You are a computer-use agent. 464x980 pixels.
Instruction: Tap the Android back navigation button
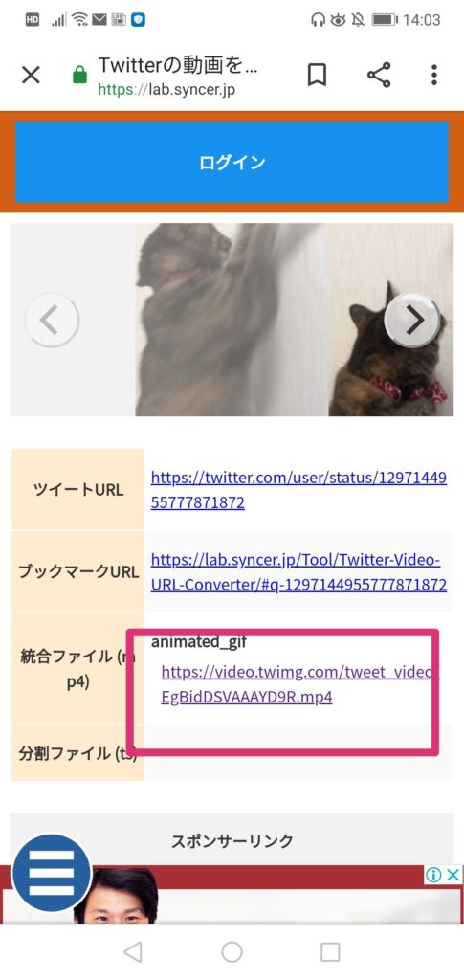coord(132,952)
